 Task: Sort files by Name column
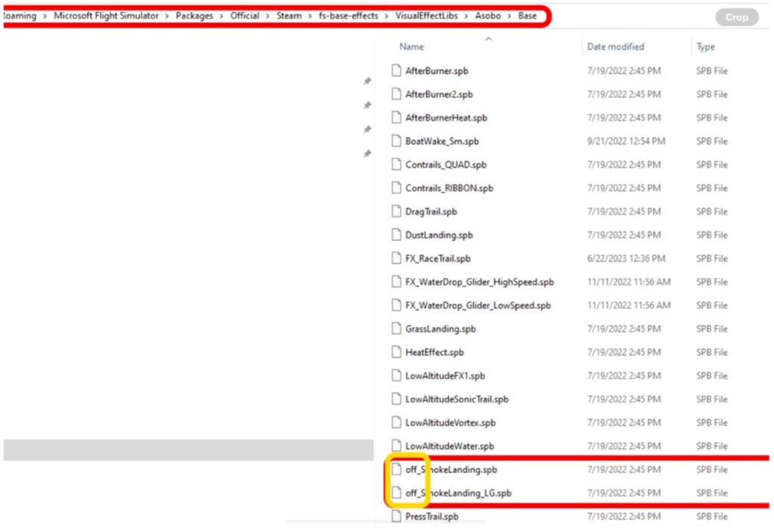click(x=411, y=46)
